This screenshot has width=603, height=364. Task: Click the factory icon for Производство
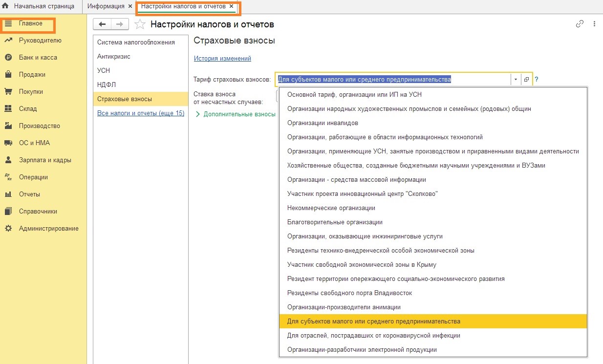click(8, 126)
